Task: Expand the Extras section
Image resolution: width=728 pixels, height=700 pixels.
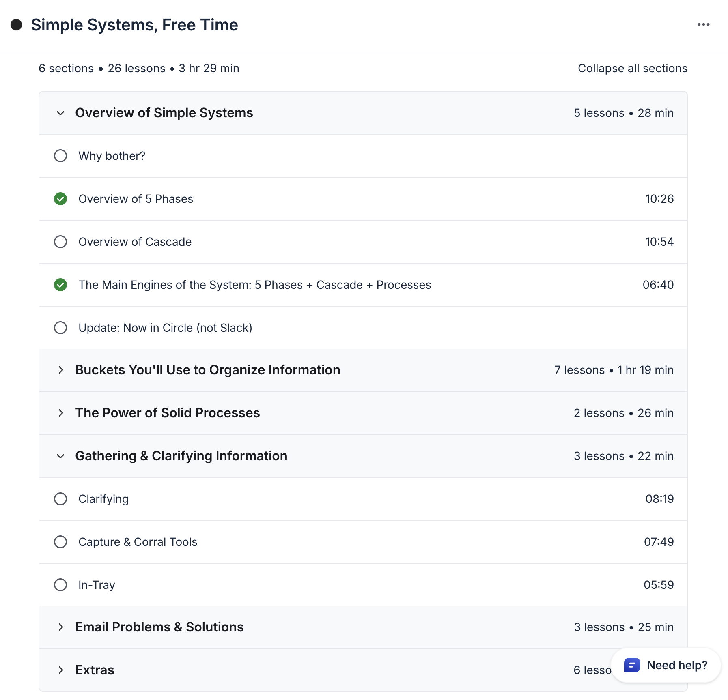Action: pyautogui.click(x=60, y=670)
